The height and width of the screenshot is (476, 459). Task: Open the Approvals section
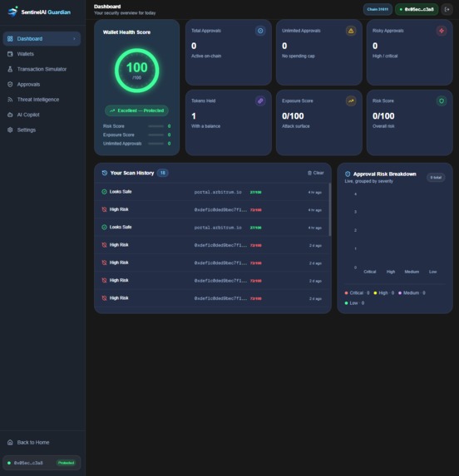click(x=42, y=84)
